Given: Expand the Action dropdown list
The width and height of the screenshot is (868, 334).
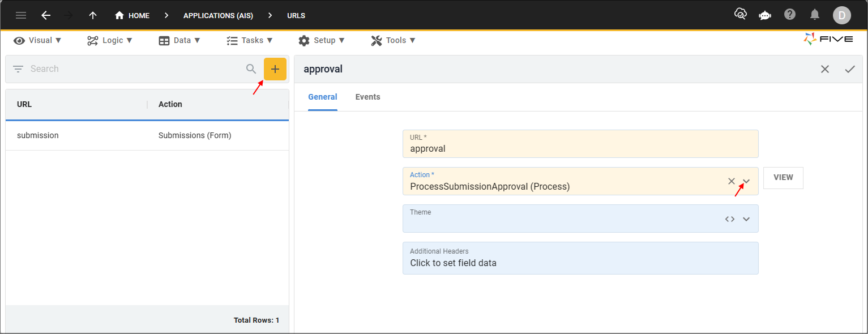Looking at the screenshot, I should coord(746,181).
